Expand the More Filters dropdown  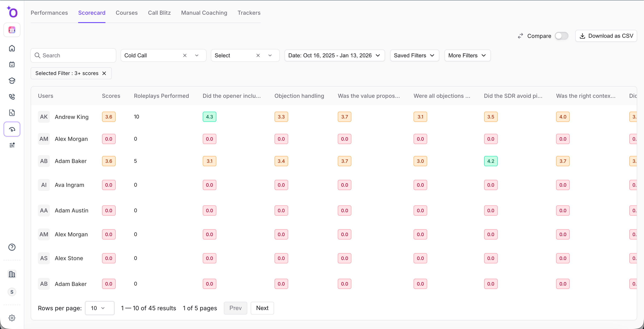pos(467,55)
